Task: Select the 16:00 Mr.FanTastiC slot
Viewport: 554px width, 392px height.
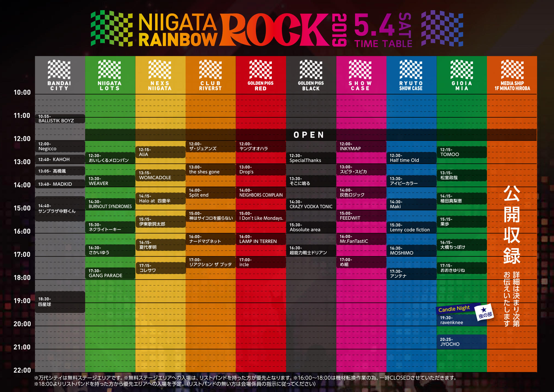Action: click(x=361, y=239)
